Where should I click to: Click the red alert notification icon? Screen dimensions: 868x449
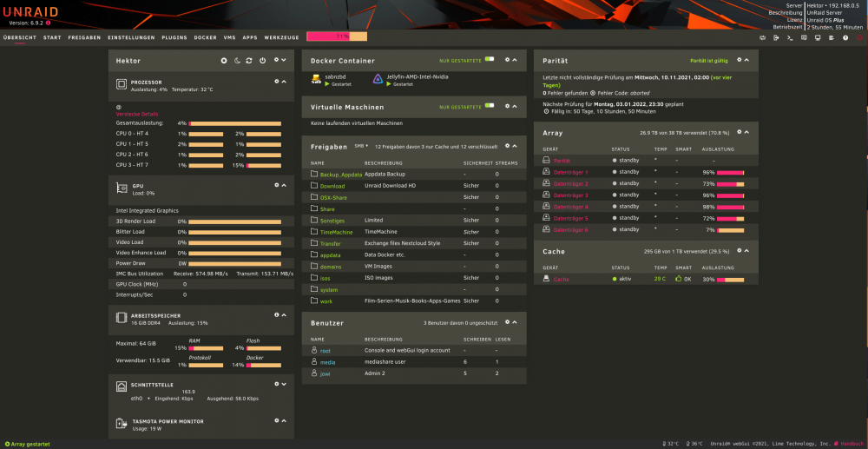coord(859,37)
